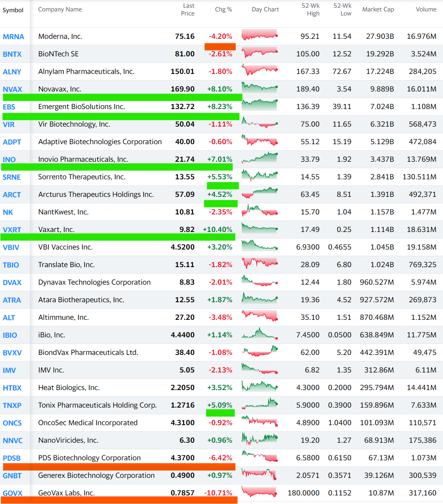Open the ONCS ticker link
This screenshot has width=443, height=504.
point(12,423)
